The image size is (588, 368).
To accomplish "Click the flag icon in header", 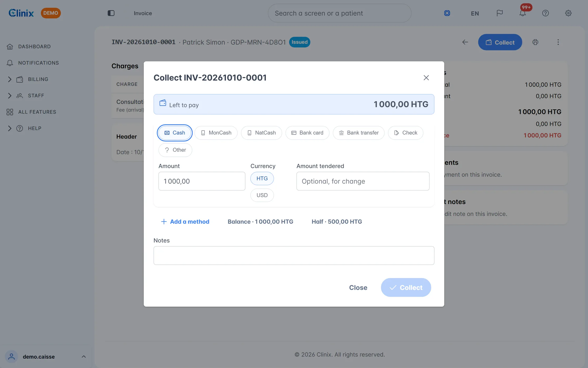I will (500, 13).
